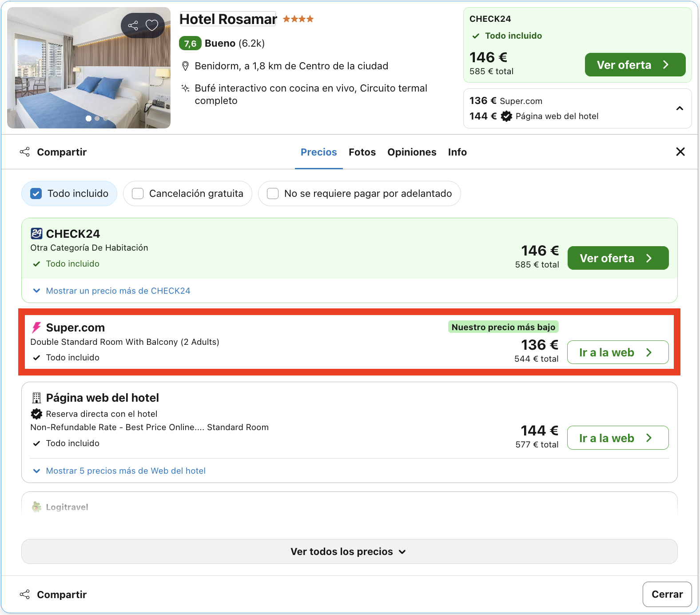700x615 pixels.
Task: Click second photo carousel dot
Action: click(97, 118)
